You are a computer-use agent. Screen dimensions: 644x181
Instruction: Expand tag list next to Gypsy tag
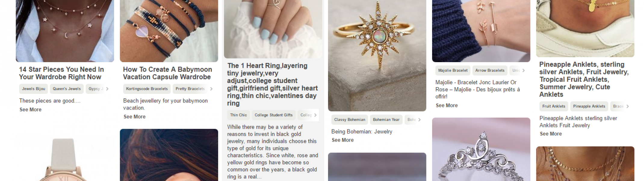(107, 89)
